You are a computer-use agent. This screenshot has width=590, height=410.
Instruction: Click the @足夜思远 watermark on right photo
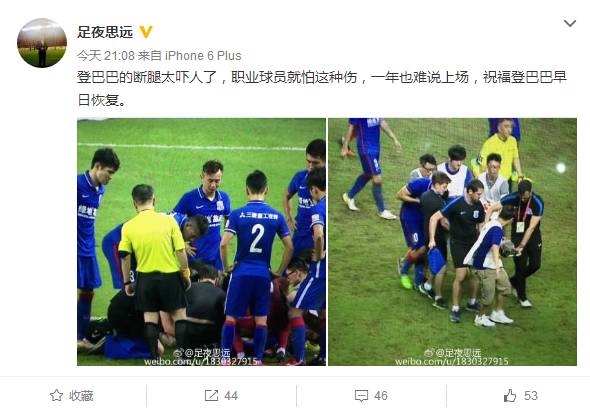coord(453,352)
